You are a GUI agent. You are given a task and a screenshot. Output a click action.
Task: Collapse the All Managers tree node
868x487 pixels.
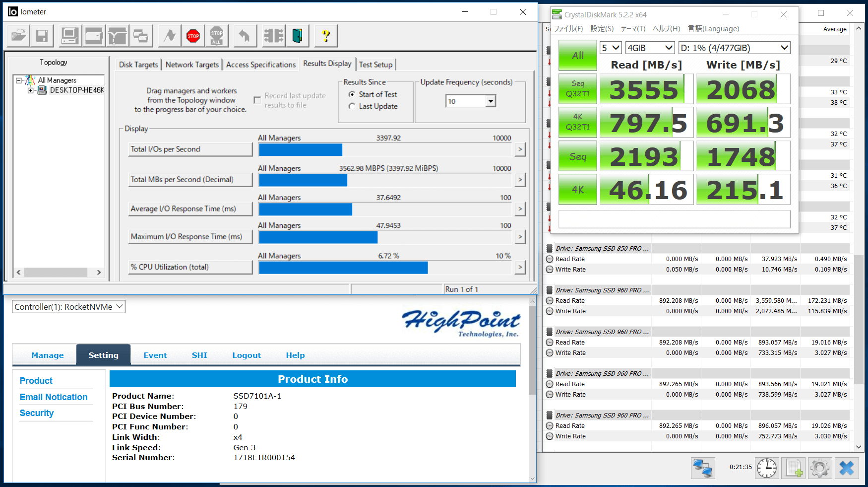coord(18,80)
